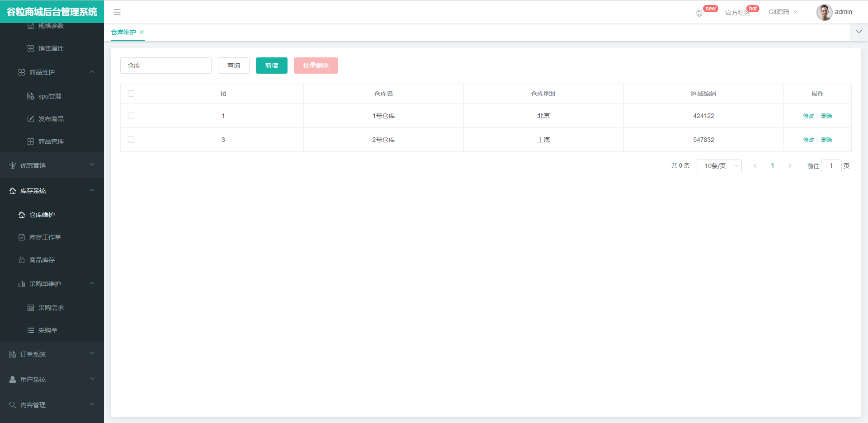Click the 商品库存 lock icon

tap(22, 260)
